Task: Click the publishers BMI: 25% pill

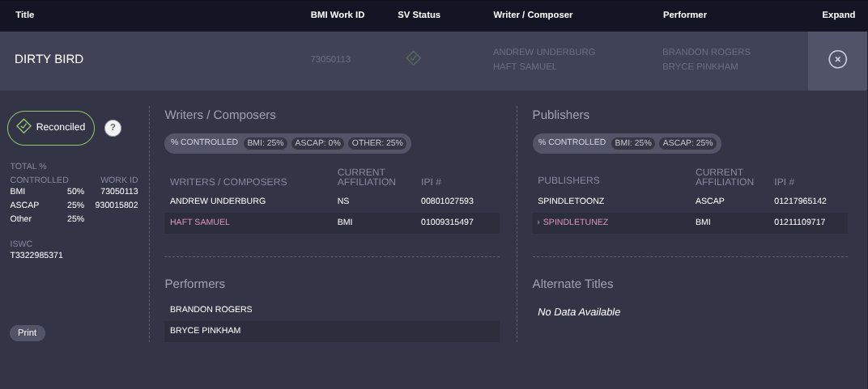Action: 633,143
